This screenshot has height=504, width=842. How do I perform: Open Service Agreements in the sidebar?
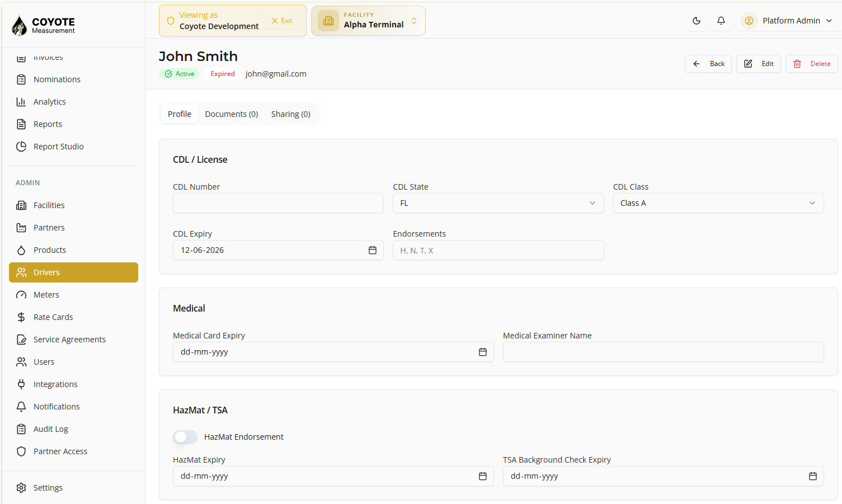[73, 340]
